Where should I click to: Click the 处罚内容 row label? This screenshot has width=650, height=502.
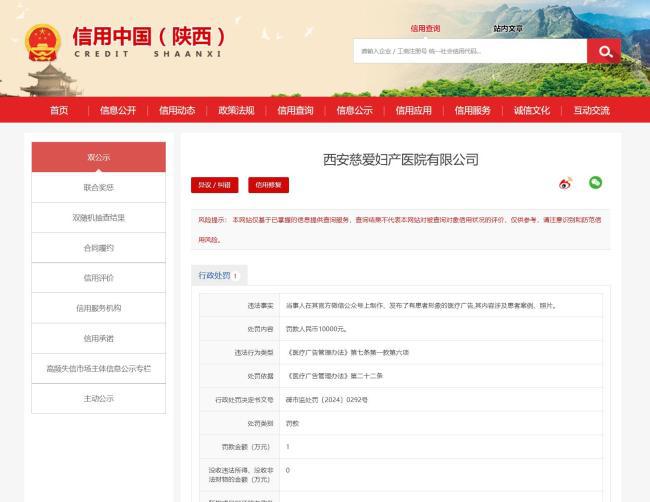[260, 329]
